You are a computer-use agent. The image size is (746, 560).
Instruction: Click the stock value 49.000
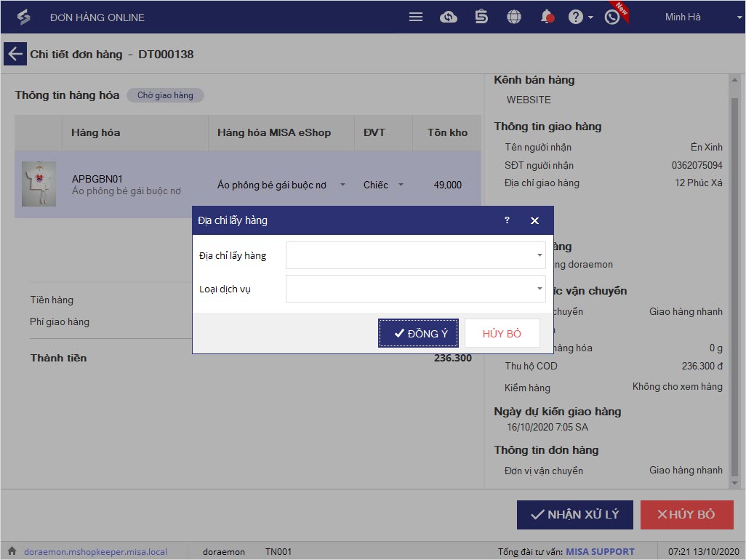coord(448,185)
